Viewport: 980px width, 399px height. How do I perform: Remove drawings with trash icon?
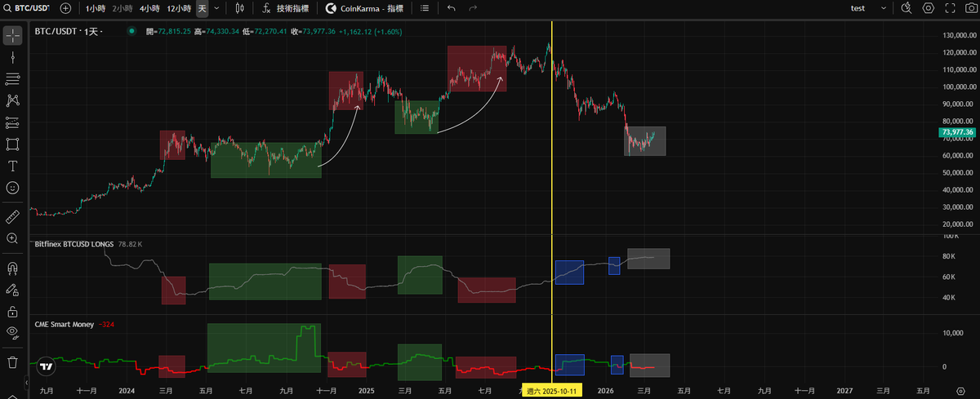[13, 361]
